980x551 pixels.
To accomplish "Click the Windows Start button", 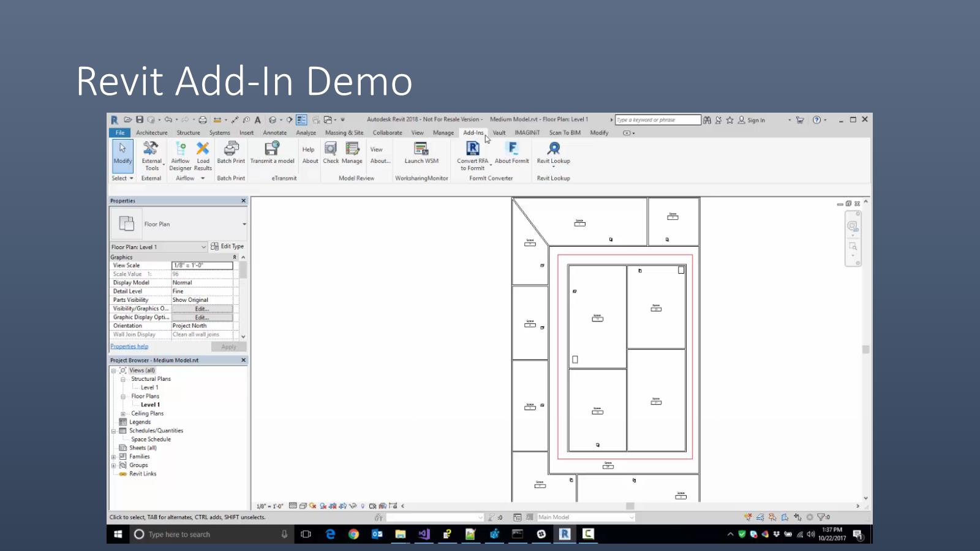I will (x=118, y=534).
